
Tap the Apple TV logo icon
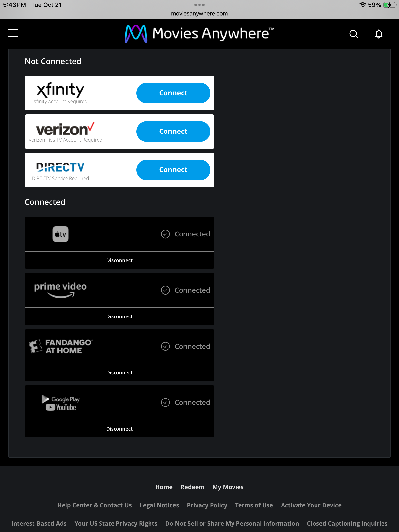tap(61, 234)
